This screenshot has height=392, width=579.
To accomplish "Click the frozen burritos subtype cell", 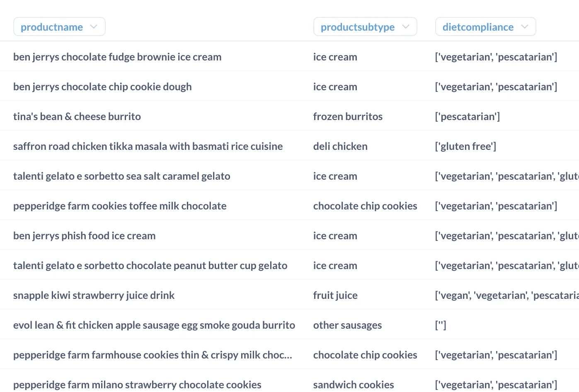I will click(x=348, y=116).
